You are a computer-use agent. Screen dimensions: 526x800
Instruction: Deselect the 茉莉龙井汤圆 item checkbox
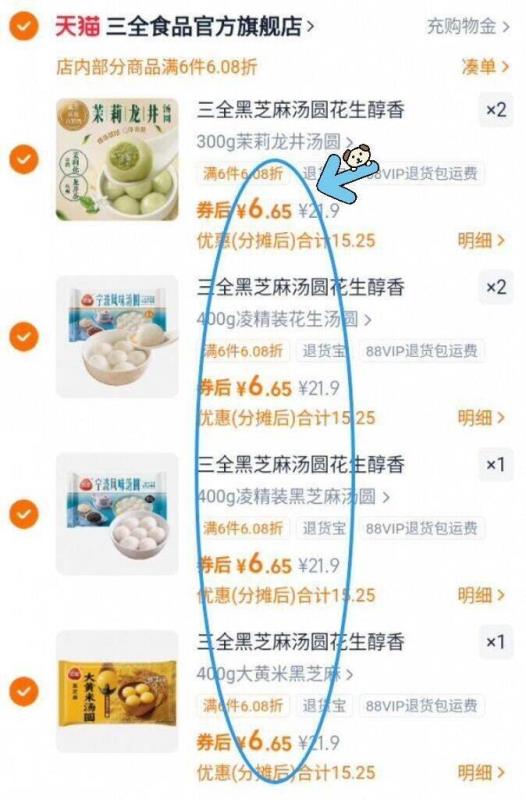tap(24, 159)
